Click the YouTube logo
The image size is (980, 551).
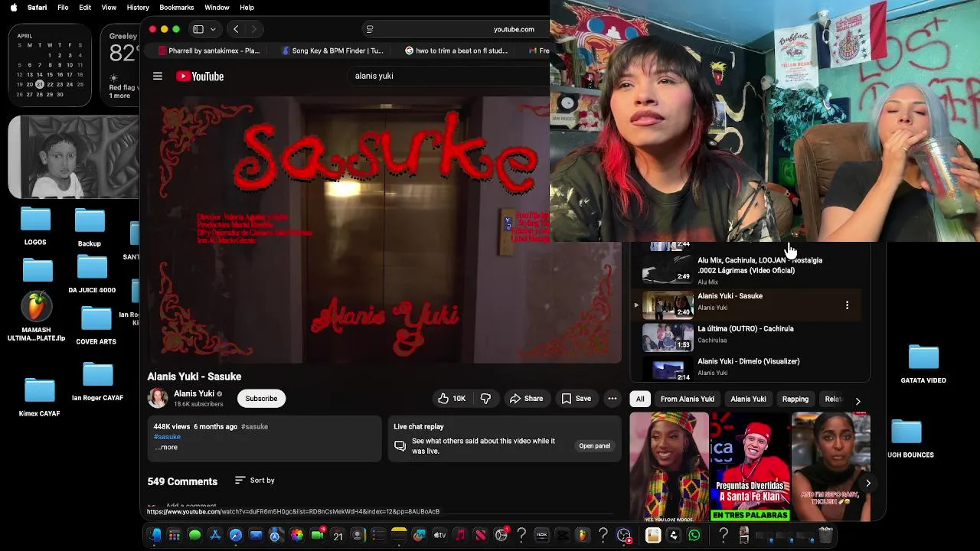coord(200,76)
